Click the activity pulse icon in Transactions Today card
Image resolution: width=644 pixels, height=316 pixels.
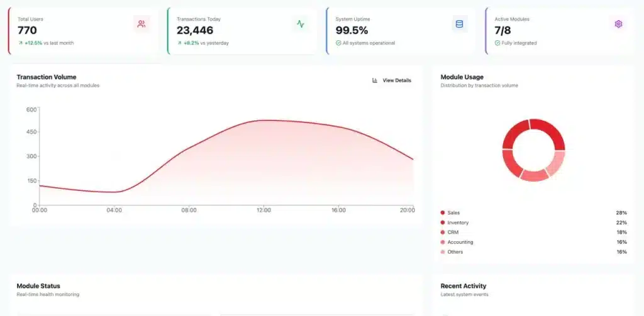(300, 24)
